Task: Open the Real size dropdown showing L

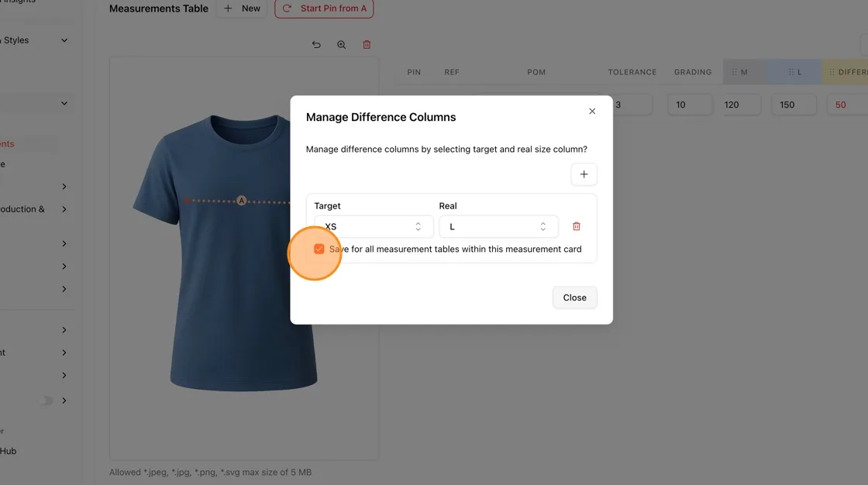Action: (x=498, y=226)
